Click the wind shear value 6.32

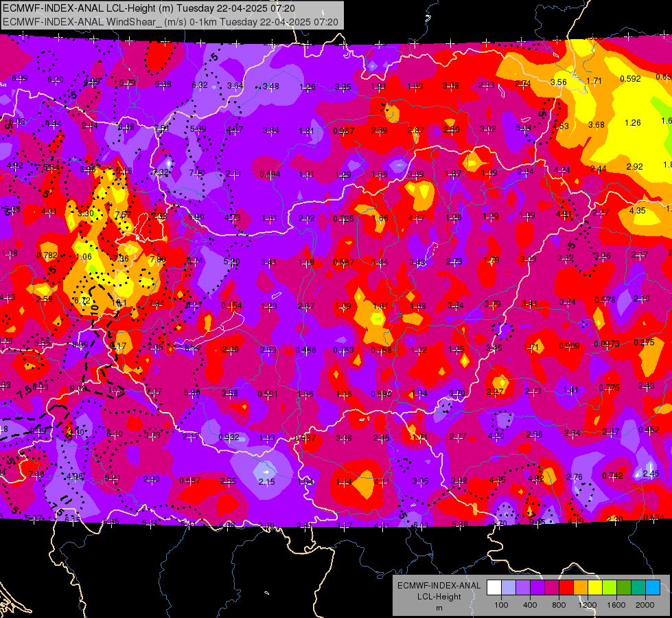(x=199, y=85)
